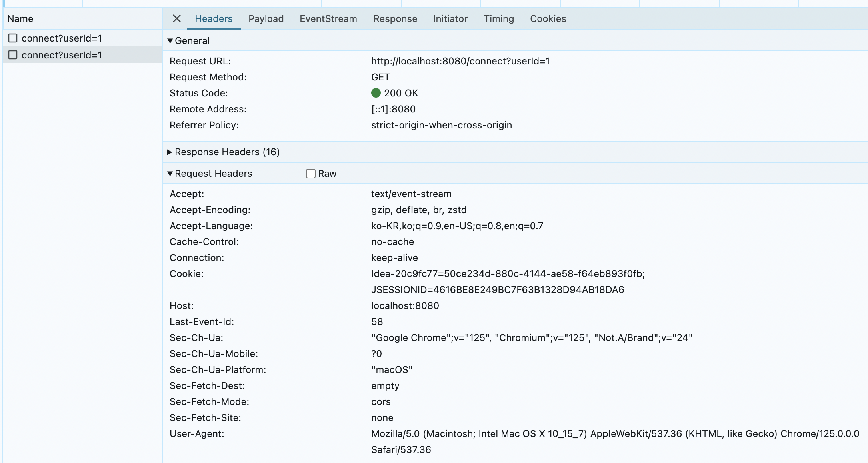Switch to the Payload tab

click(x=266, y=19)
